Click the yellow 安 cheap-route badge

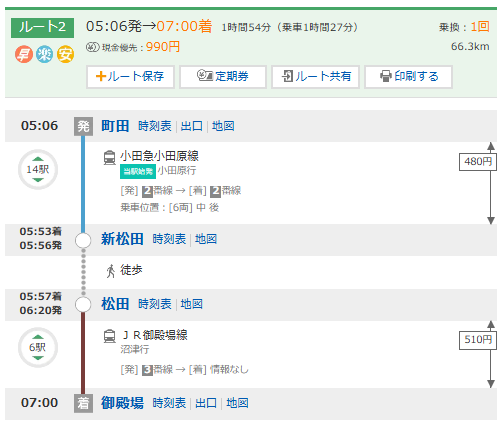[x=65, y=54]
